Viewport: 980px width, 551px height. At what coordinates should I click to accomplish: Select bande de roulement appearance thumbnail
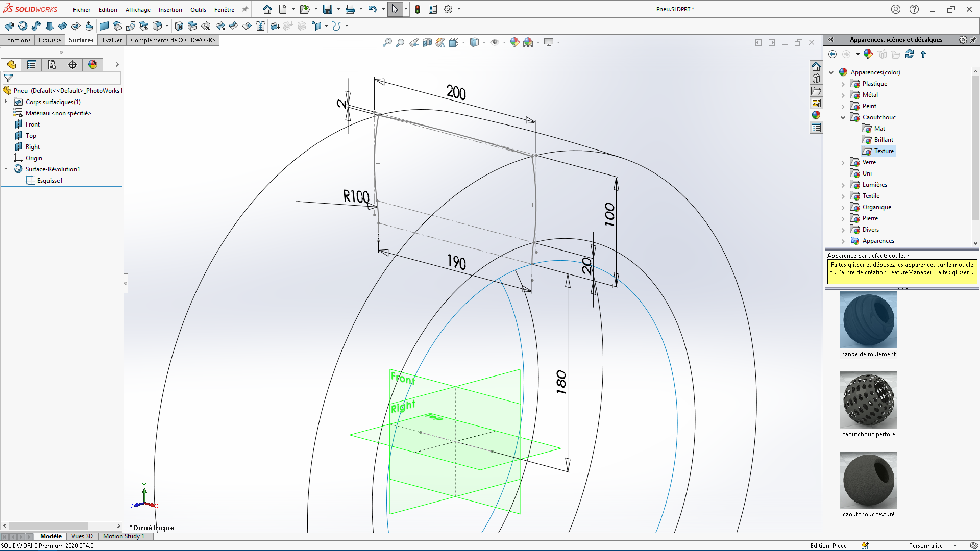coord(868,320)
